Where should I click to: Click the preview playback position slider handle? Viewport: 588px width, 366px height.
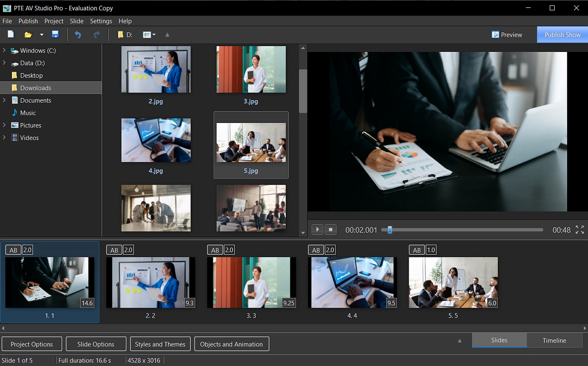tap(390, 229)
